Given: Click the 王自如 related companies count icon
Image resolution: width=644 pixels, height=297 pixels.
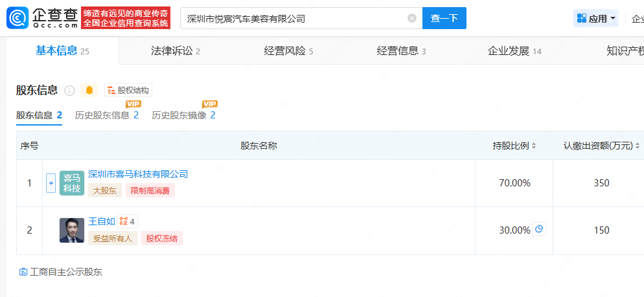Looking at the screenshot, I should tap(128, 221).
